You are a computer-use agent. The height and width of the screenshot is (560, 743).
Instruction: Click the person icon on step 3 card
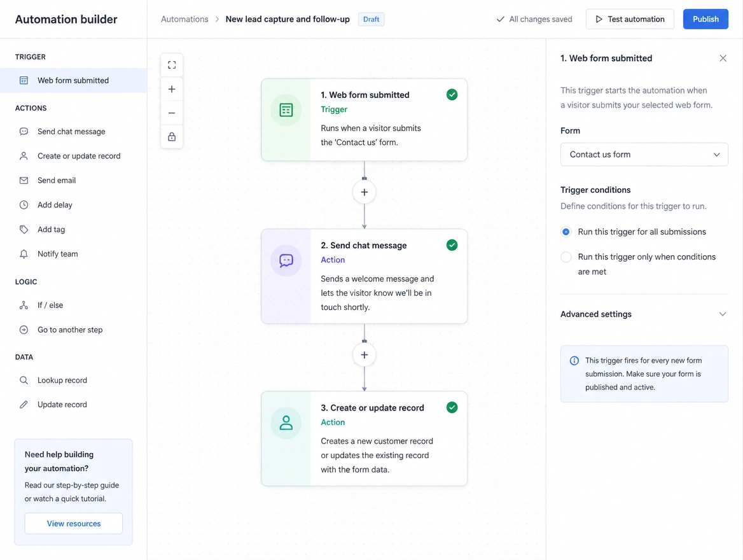[286, 423]
